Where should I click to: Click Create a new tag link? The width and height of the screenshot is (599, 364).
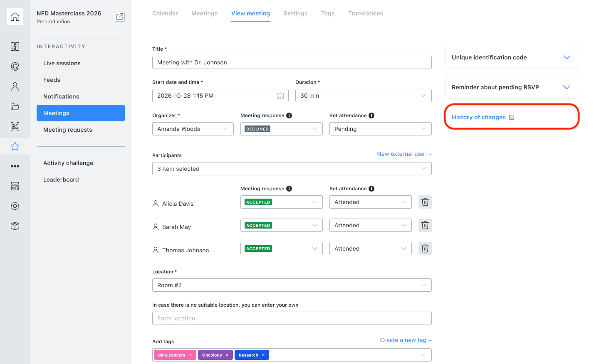pyautogui.click(x=406, y=340)
